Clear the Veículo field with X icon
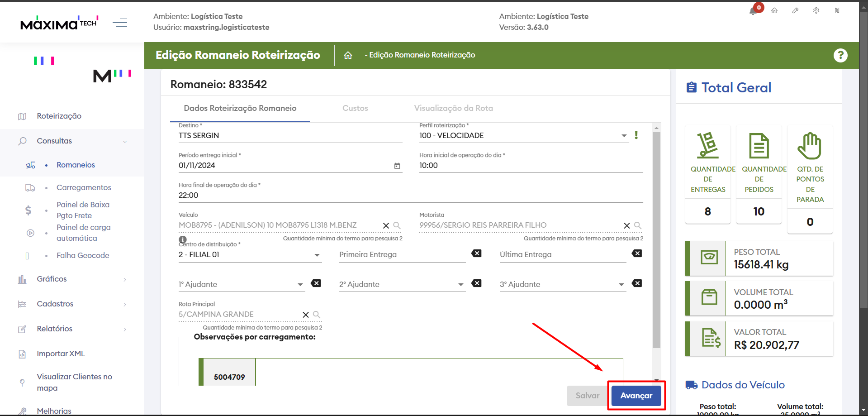 (x=386, y=225)
